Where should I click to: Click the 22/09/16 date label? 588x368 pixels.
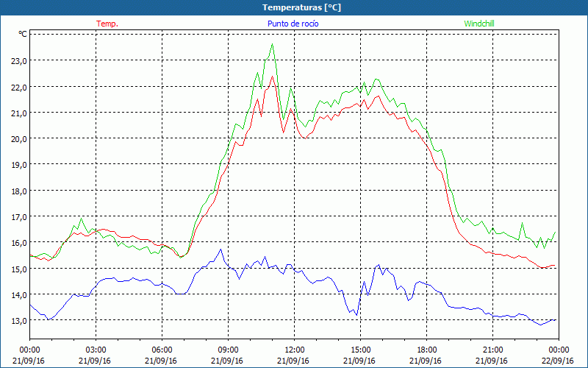tap(558, 361)
